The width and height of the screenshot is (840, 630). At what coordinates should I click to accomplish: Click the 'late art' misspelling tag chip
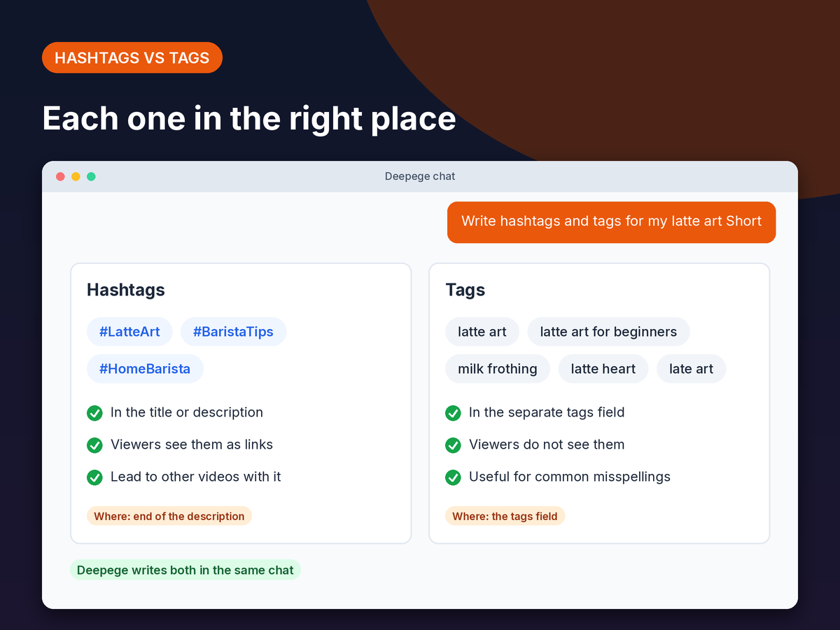(691, 369)
